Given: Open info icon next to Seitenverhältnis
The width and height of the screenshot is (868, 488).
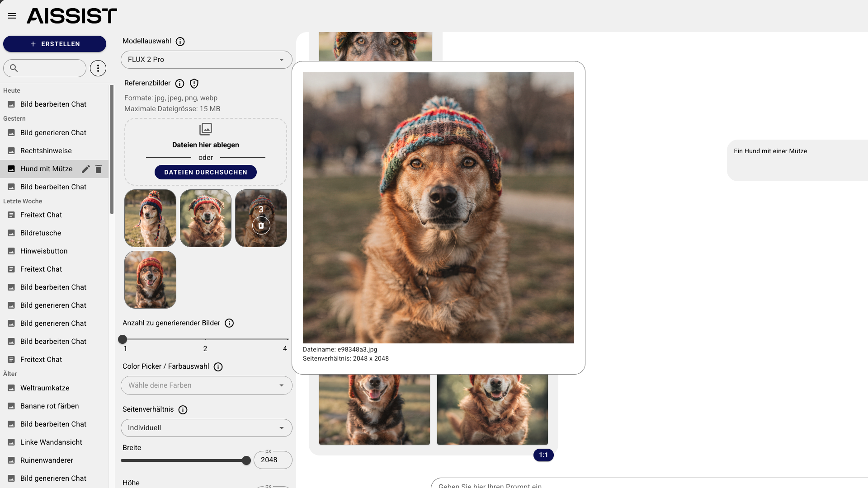Looking at the screenshot, I should [x=183, y=410].
